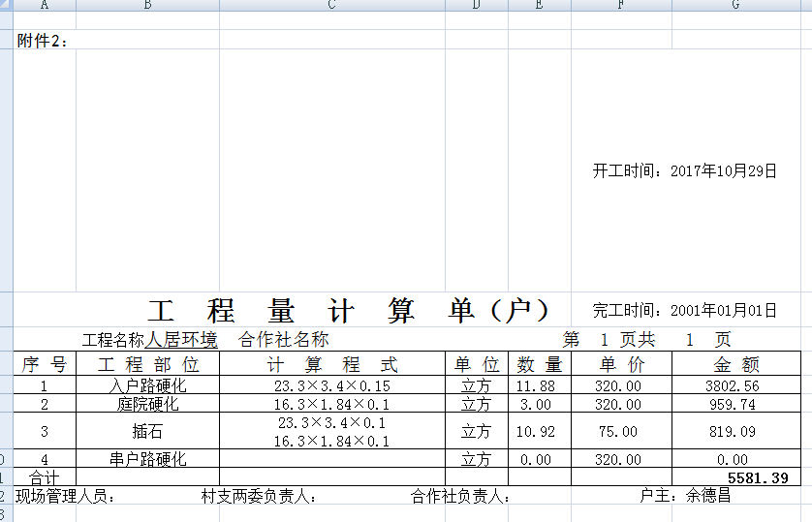The height and width of the screenshot is (522, 812).
Task: Click 村支两委负责人： label
Action: (x=259, y=497)
